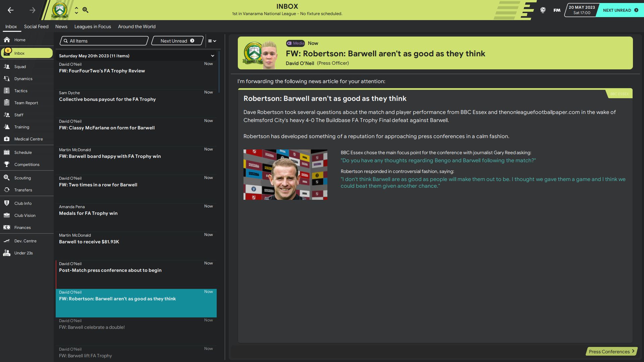644x362 pixels.
Task: Open the inbox list view options dropdown
Action: (212, 41)
